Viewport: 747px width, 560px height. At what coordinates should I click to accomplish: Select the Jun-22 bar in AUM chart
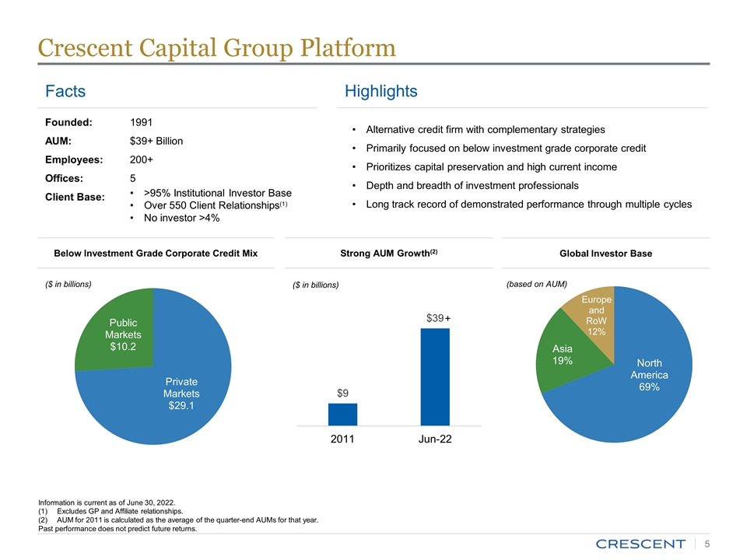click(435, 376)
